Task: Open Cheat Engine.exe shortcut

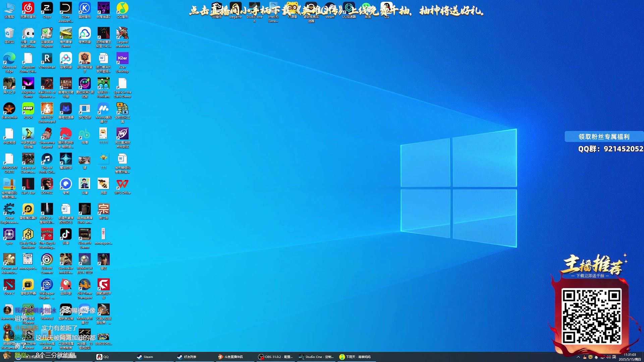Action: click(9, 214)
